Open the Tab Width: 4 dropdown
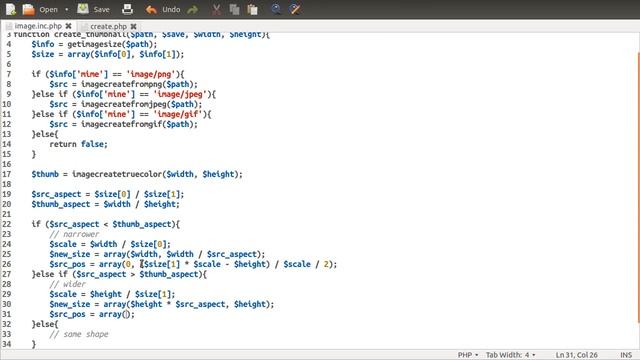640x360 pixels. pos(510,355)
